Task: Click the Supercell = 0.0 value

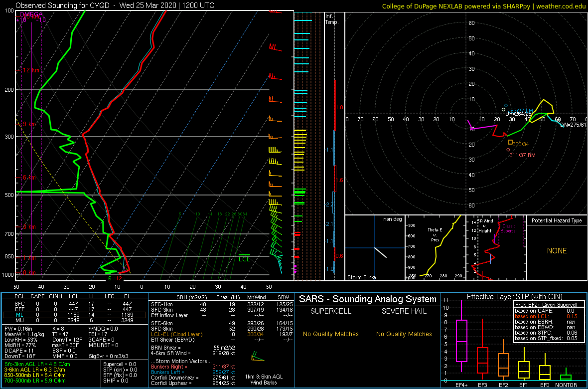Action: tap(121, 364)
